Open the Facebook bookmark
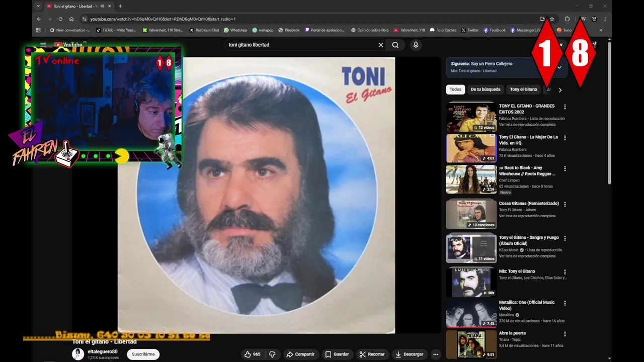This screenshot has width=644, height=362. click(x=495, y=30)
